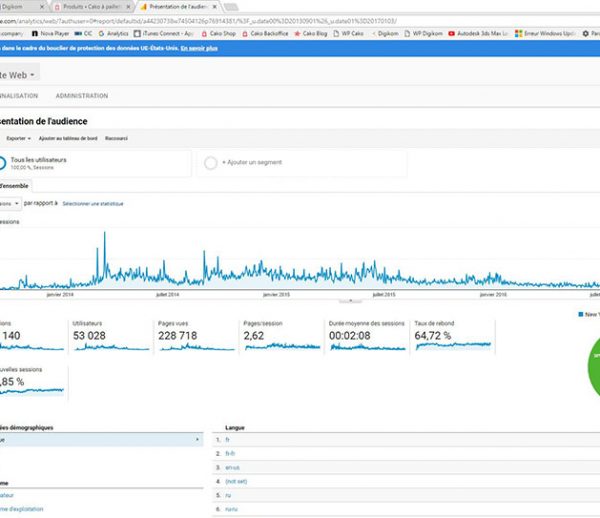The width and height of the screenshot is (600, 518).
Task: Select the Présentation de l'audience tab
Action: (x=178, y=7)
